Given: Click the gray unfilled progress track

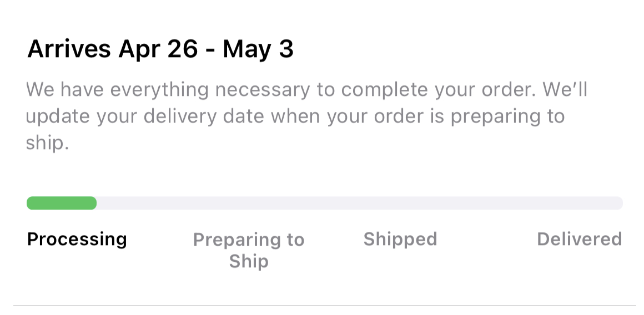Looking at the screenshot, I should pyautogui.click(x=361, y=203).
